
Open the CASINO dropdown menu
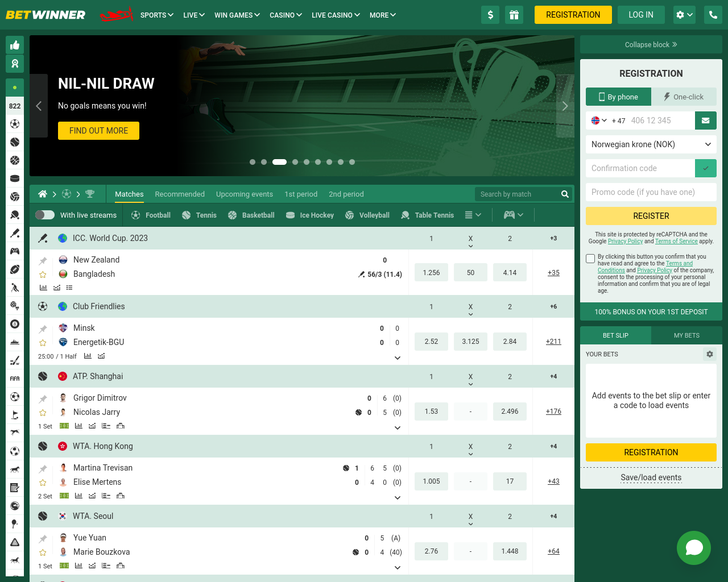pos(286,15)
